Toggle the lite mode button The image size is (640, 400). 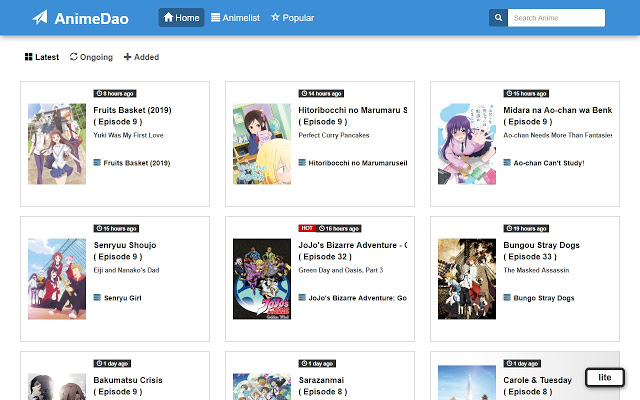click(605, 378)
